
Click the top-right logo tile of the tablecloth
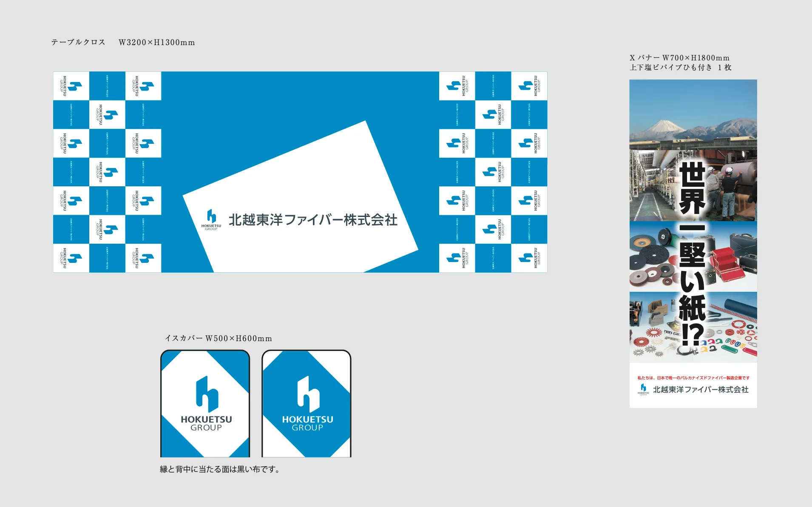529,86
